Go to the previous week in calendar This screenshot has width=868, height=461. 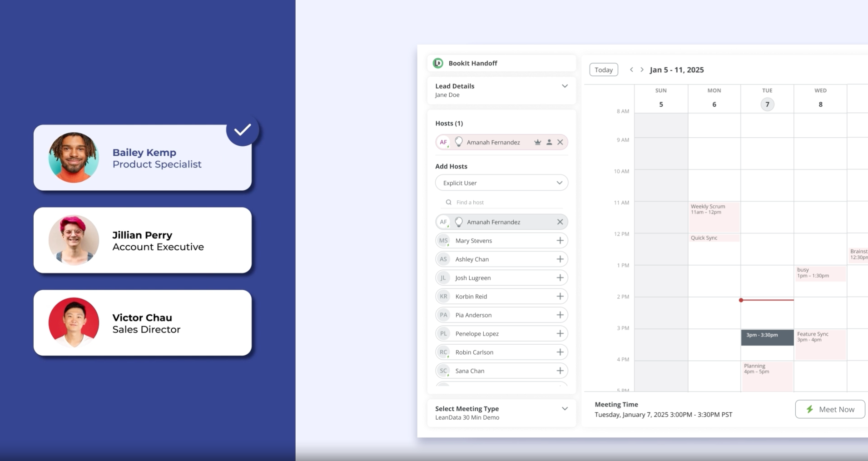pos(631,69)
